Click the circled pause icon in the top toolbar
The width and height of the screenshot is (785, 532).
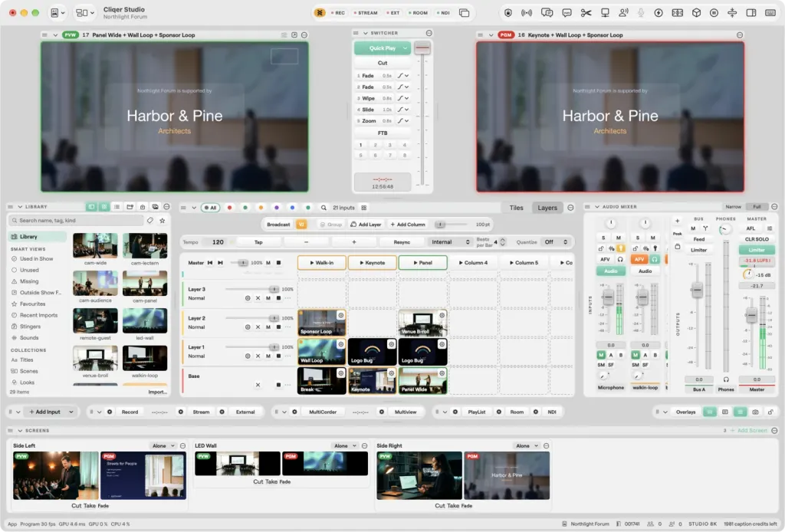tap(714, 13)
